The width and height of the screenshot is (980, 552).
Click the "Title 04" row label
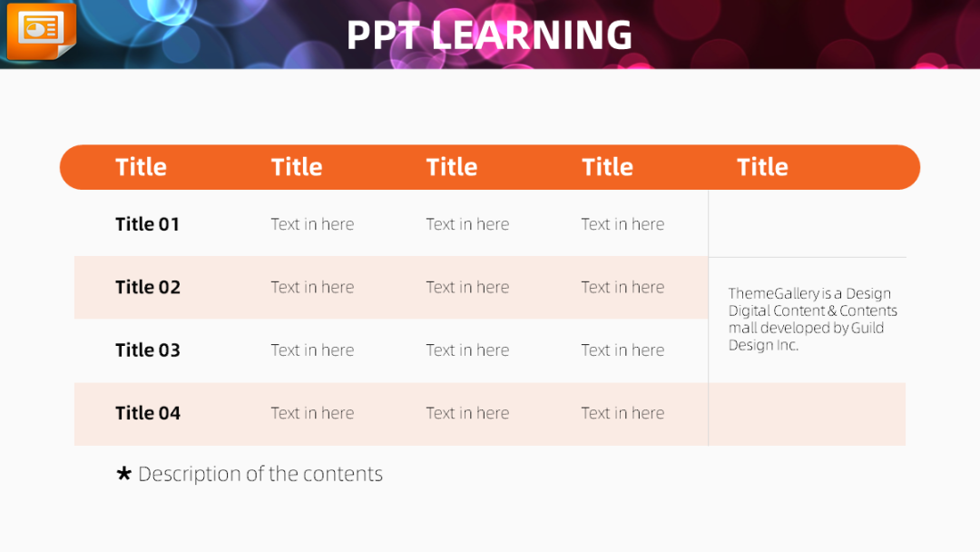(x=148, y=413)
